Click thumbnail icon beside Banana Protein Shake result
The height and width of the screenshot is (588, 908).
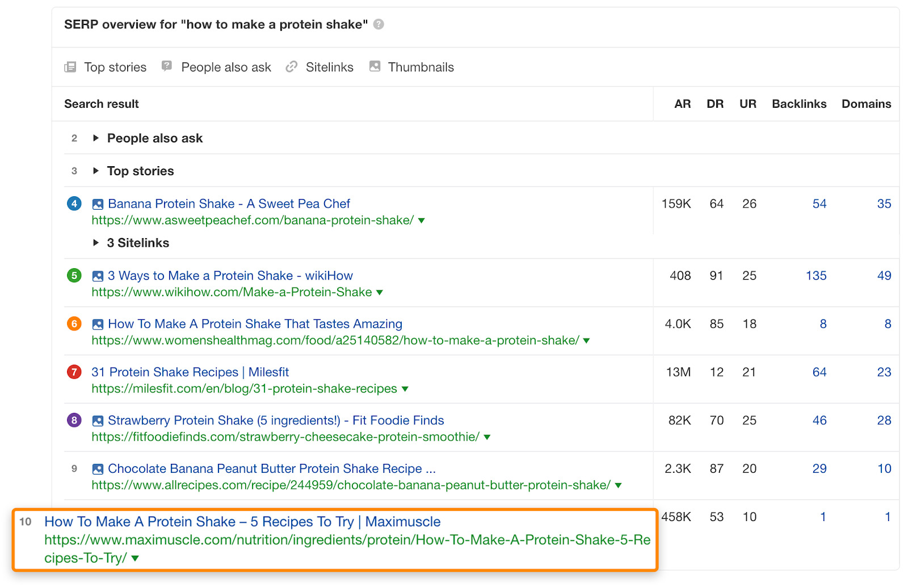98,204
